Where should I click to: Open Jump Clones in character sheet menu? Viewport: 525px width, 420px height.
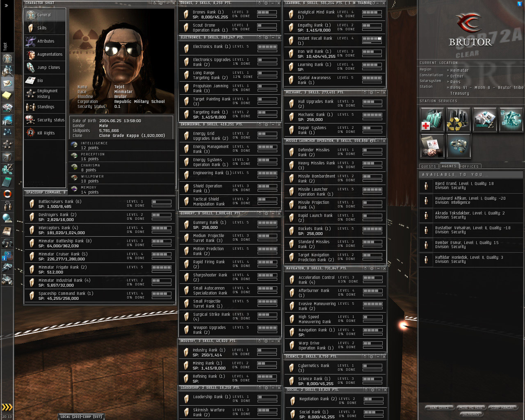pyautogui.click(x=45, y=68)
